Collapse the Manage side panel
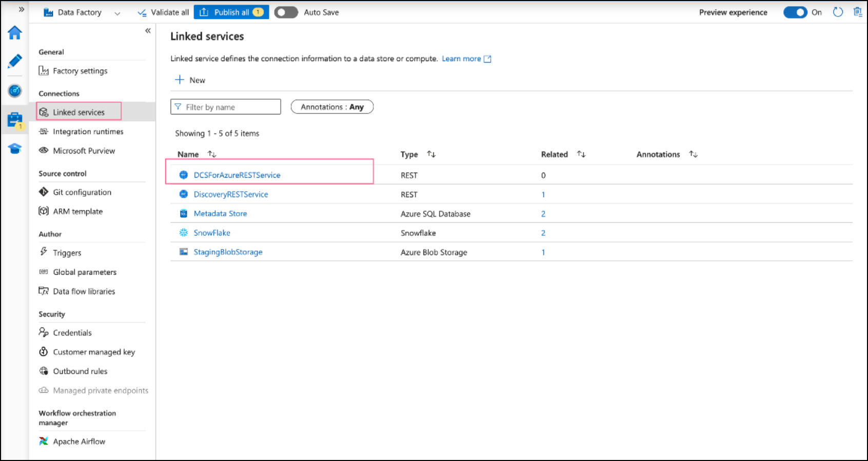This screenshot has width=868, height=461. [x=148, y=31]
